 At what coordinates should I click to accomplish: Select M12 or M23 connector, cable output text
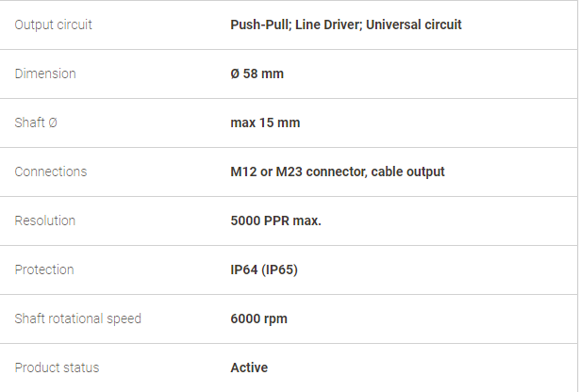(x=338, y=171)
